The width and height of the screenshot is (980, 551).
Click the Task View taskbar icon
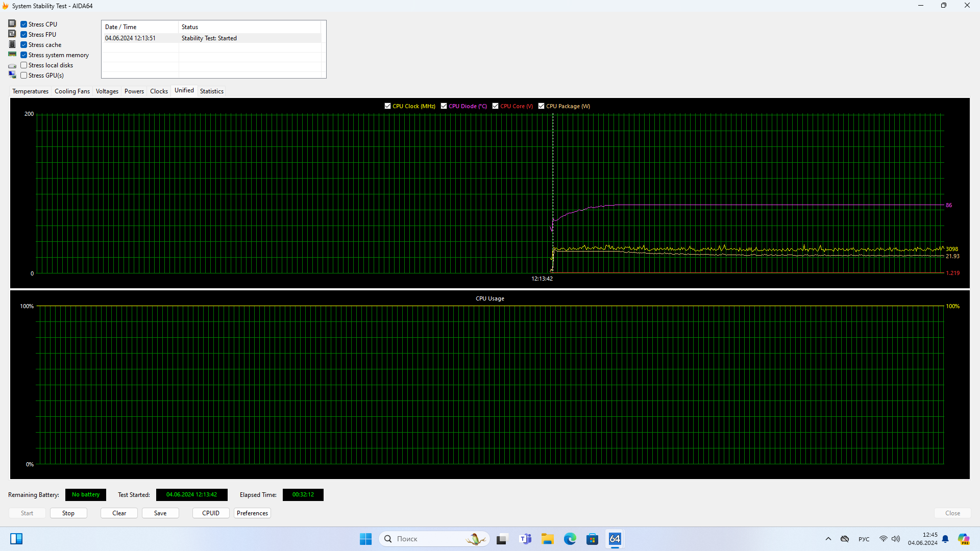pyautogui.click(x=502, y=539)
